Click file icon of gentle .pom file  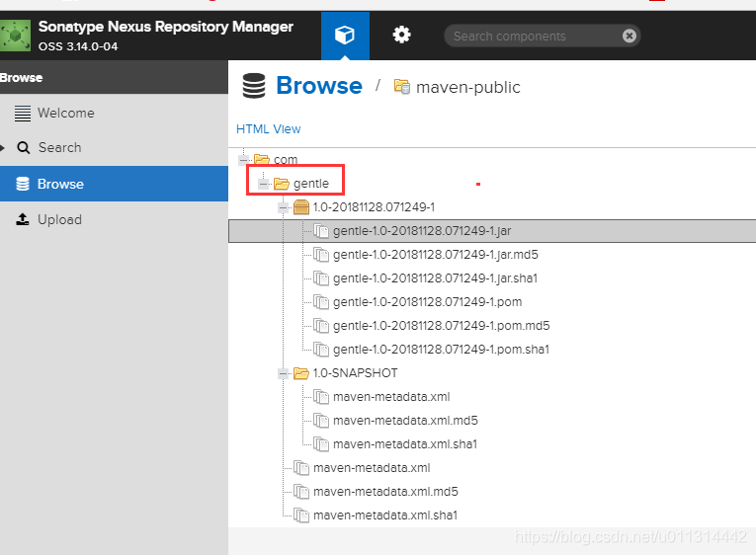point(321,302)
